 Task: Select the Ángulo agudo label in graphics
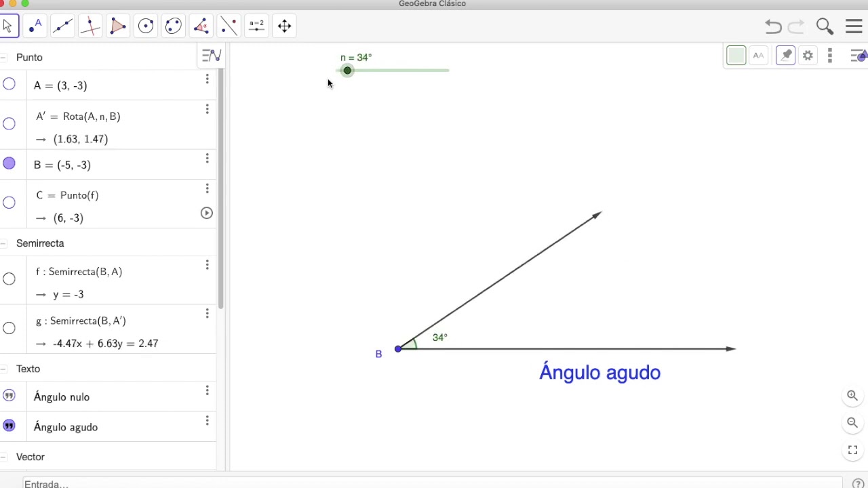pos(599,373)
